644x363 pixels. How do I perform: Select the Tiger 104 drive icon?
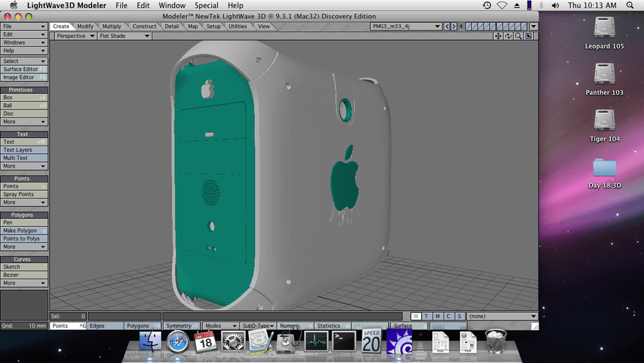click(604, 121)
